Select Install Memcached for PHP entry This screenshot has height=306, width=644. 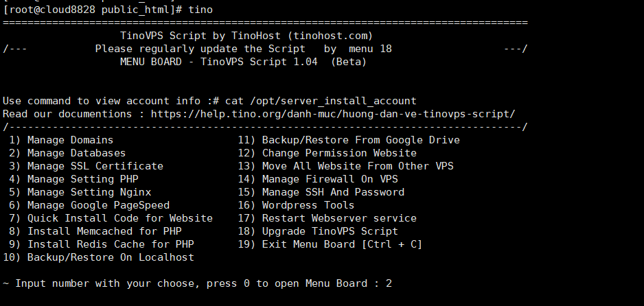pyautogui.click(x=95, y=232)
